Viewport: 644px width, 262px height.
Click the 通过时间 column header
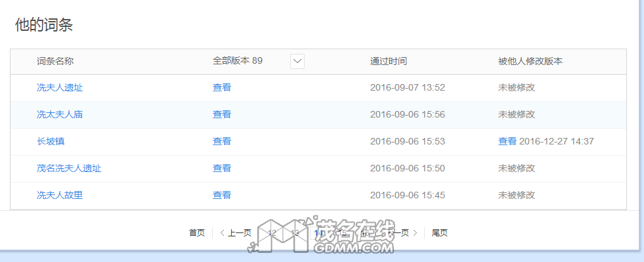click(389, 61)
